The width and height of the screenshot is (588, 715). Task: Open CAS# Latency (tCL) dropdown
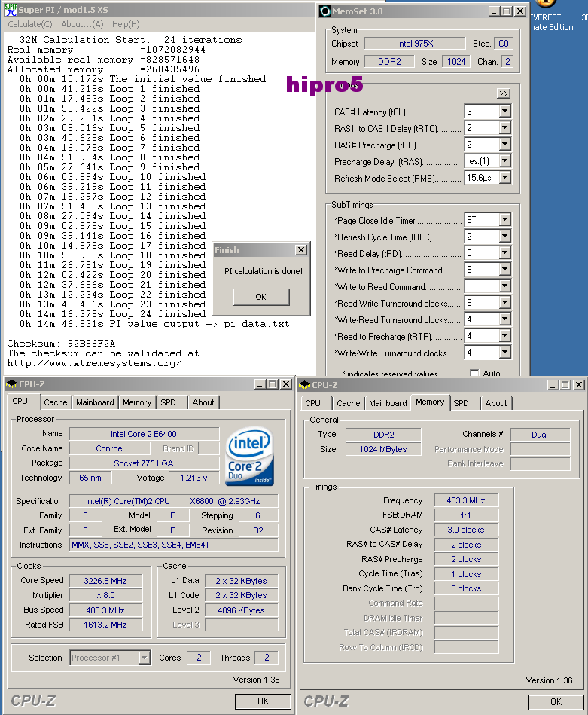click(x=504, y=112)
